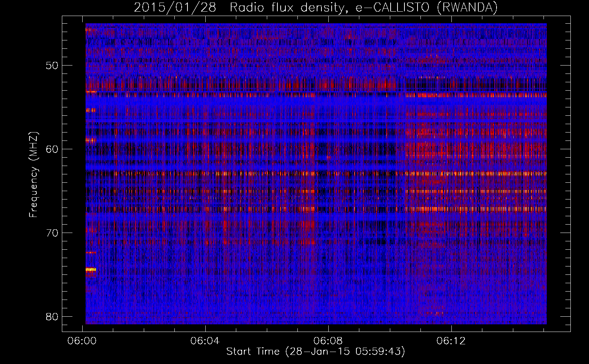Click the 'Start Time (28-Jan-15 05:59:43)' axis label
Viewport: 589px width, 364px height.
[316, 352]
